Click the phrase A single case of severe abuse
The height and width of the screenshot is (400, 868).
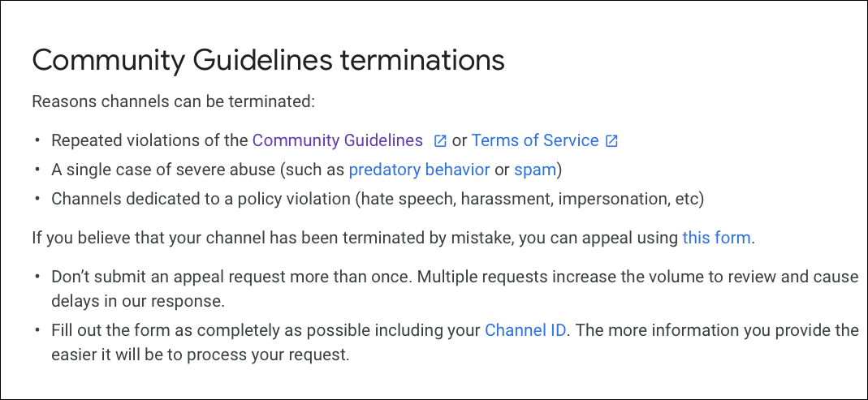click(163, 170)
